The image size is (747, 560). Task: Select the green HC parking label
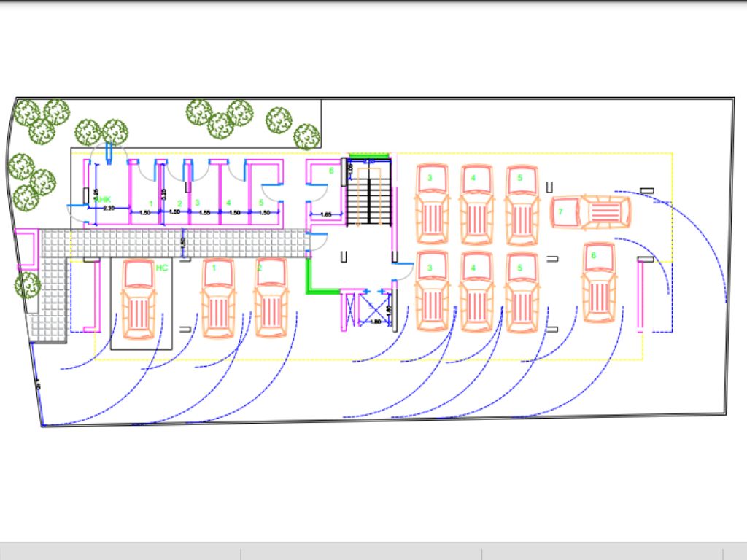coord(162,268)
